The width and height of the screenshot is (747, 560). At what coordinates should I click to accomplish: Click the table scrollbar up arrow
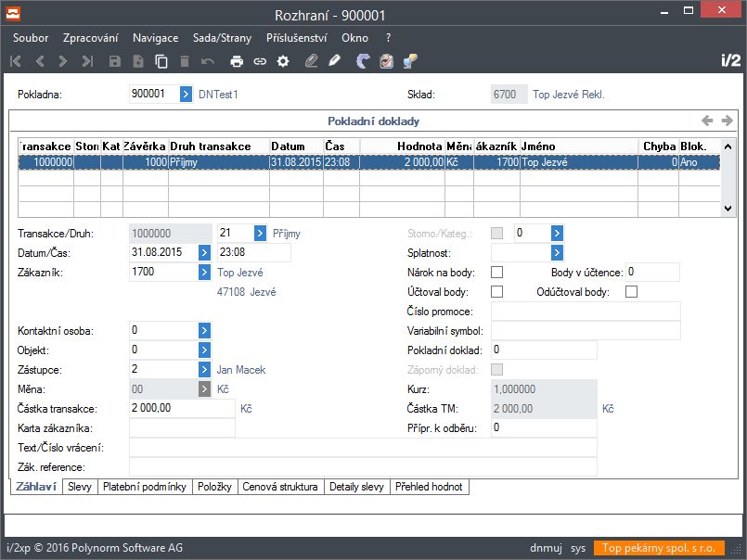pos(728,146)
